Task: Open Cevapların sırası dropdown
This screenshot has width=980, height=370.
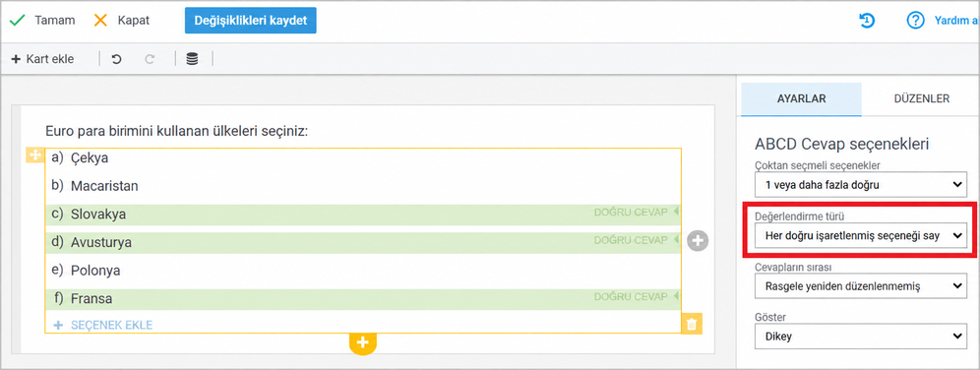Action: tap(859, 286)
